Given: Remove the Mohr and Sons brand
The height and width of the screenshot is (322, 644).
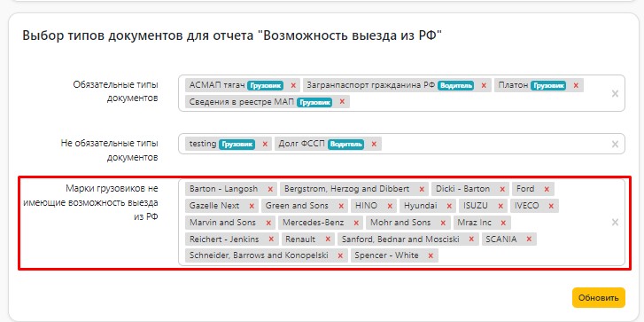Looking at the screenshot, I should [x=443, y=223].
